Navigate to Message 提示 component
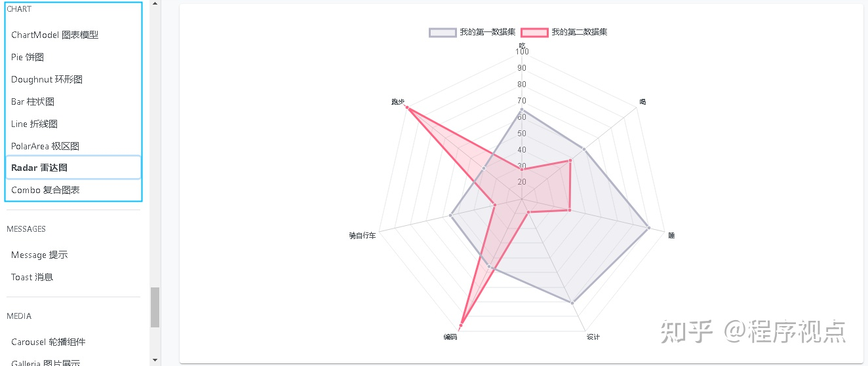This screenshot has width=868, height=366. (39, 255)
